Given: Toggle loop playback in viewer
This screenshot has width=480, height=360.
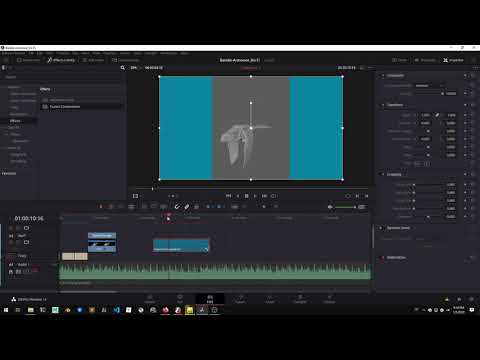Looking at the screenshot, I should coord(274,196).
